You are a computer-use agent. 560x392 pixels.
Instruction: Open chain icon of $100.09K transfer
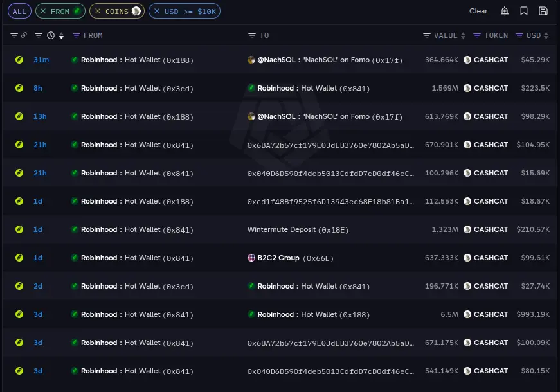(x=19, y=343)
